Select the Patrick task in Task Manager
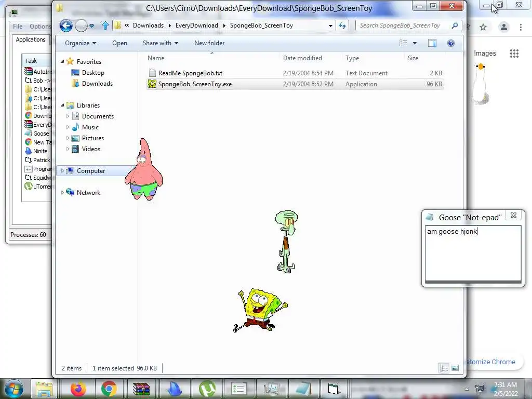Image resolution: width=532 pixels, height=399 pixels. [x=37, y=160]
